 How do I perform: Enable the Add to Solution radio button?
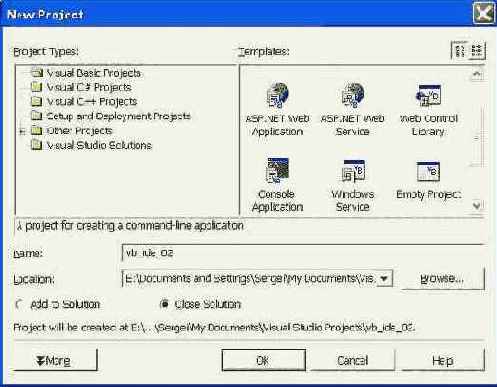pyautogui.click(x=19, y=304)
